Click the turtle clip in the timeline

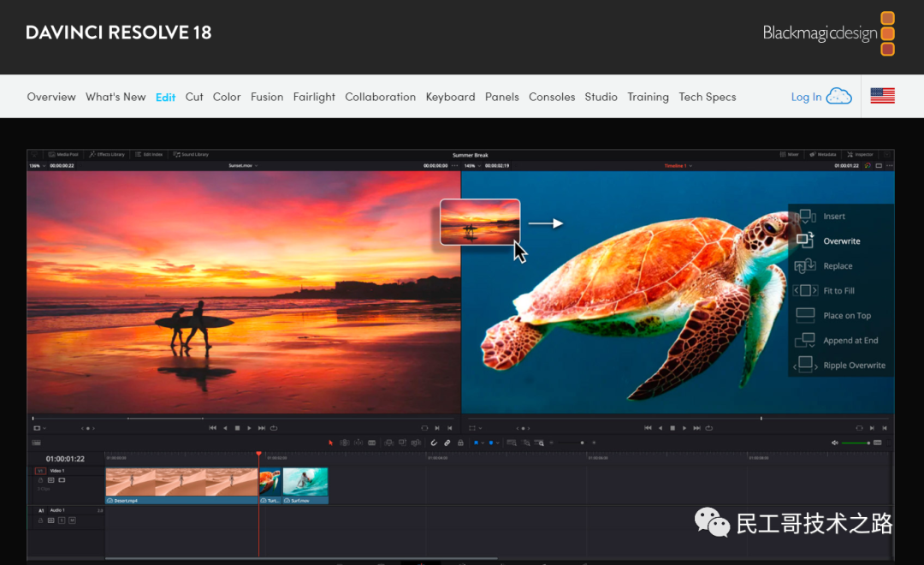coord(269,486)
